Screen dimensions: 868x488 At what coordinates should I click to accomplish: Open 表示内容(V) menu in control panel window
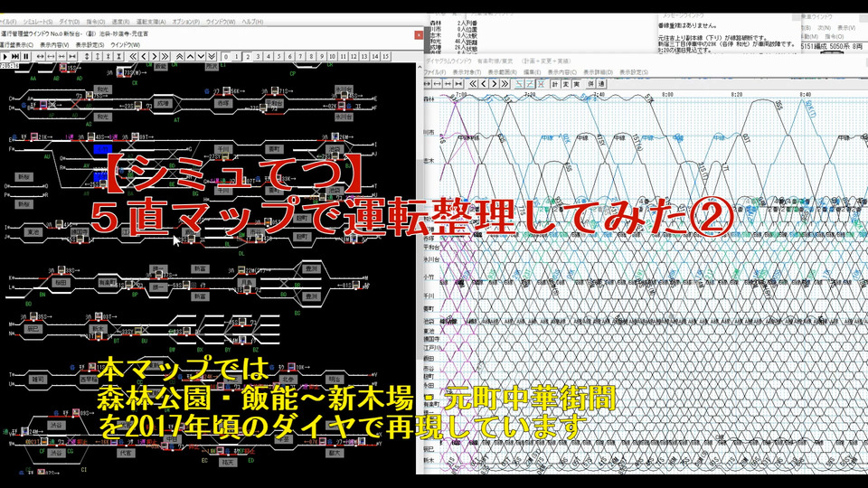coord(54,45)
